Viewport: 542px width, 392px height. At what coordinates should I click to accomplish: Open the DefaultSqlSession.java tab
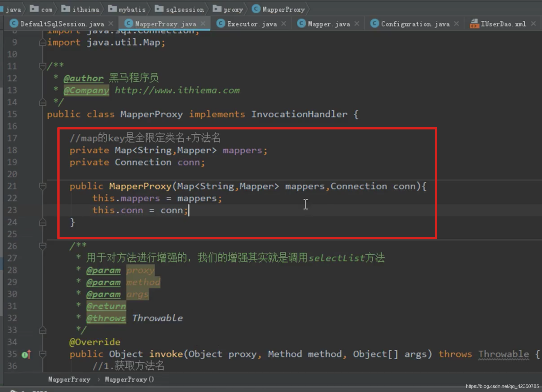[62, 24]
